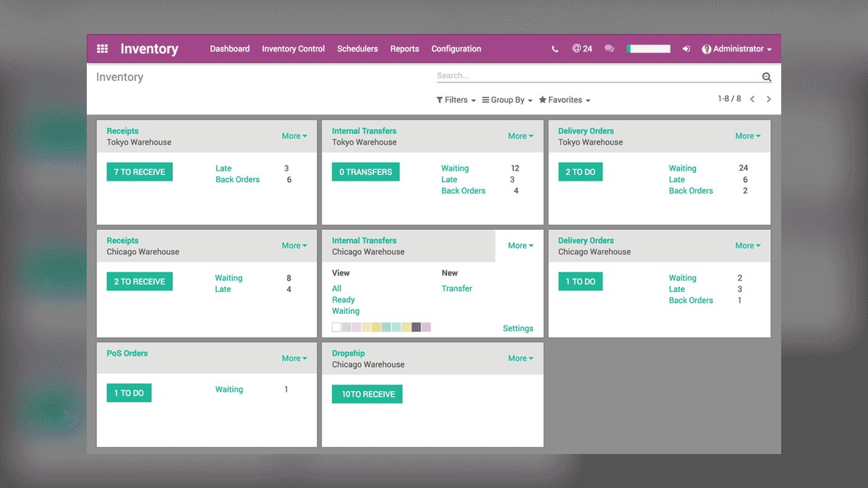Open the apps grid menu icon
Screen dimensions: 868x488
[103, 49]
